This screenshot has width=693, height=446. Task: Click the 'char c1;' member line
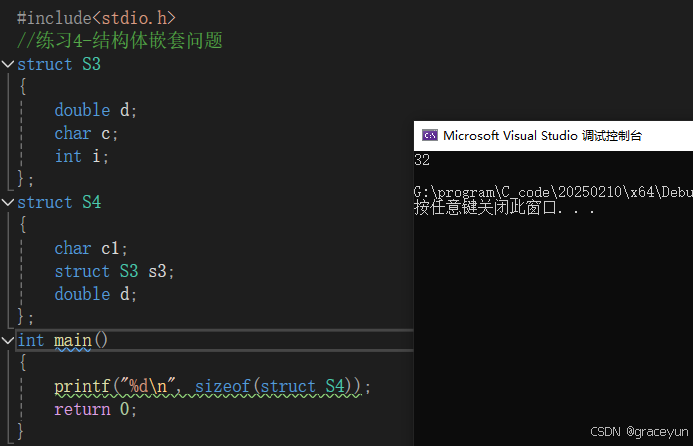(91, 248)
